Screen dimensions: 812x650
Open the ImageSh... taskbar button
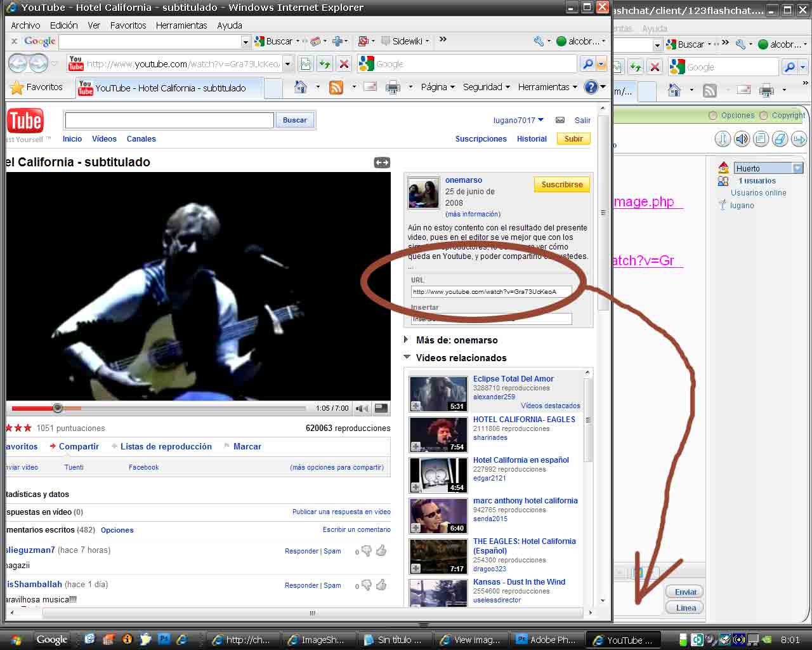[317, 640]
